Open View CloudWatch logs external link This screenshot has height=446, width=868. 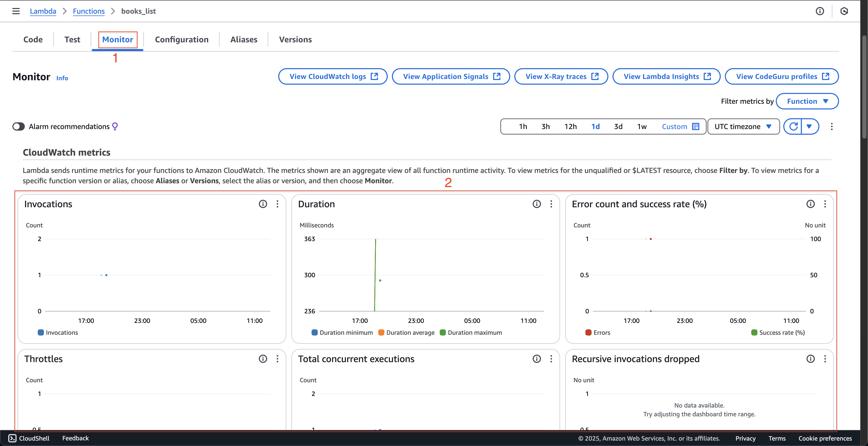333,76
